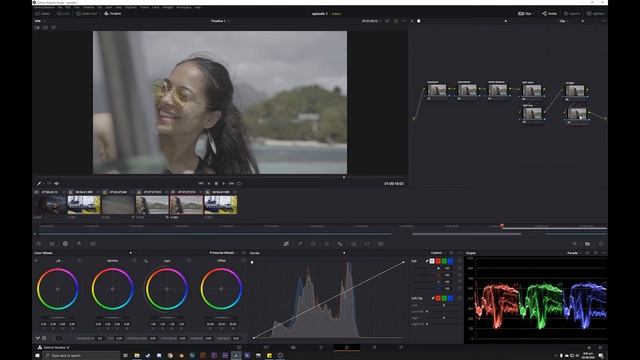Viewport: 640px width, 360px height.
Task: Select the first clip thumbnail
Action: point(49,205)
